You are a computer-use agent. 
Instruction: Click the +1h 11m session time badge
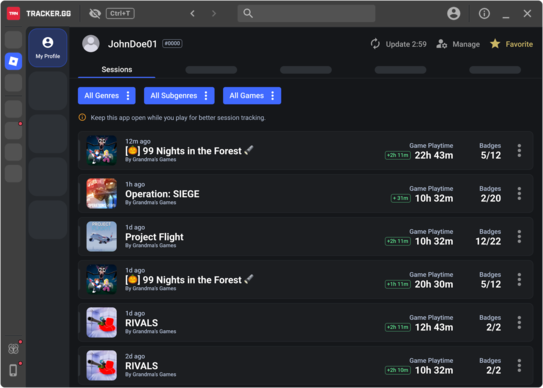[398, 284]
